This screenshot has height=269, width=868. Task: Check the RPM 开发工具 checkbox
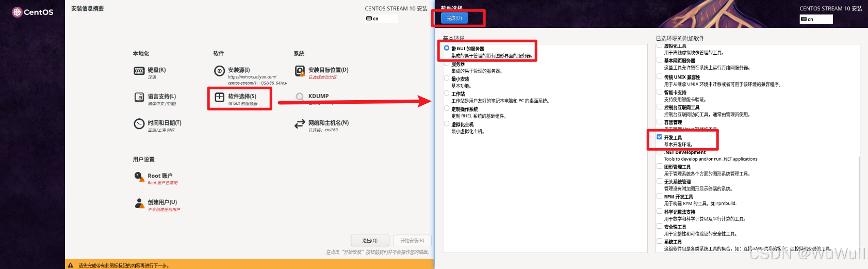tap(659, 196)
